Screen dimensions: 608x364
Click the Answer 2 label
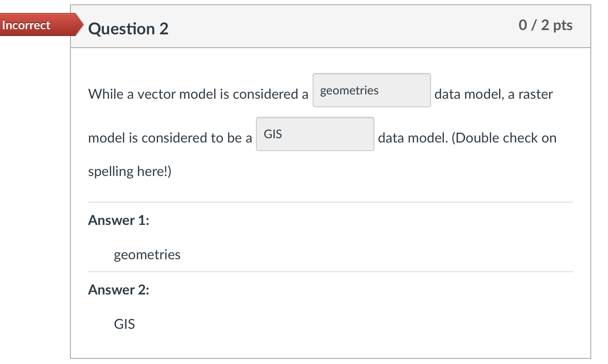(118, 290)
